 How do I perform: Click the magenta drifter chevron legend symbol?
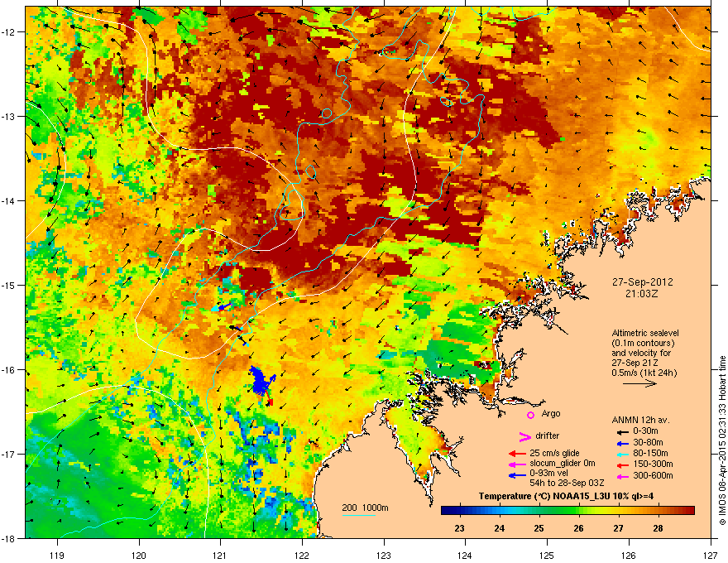coord(524,436)
